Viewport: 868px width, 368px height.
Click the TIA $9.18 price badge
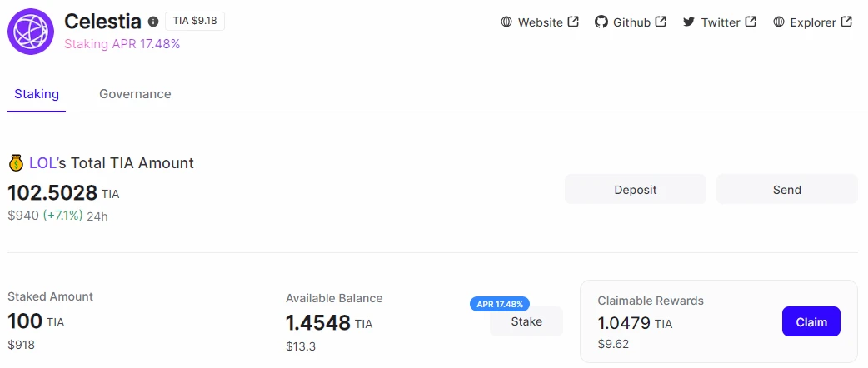[x=195, y=22]
